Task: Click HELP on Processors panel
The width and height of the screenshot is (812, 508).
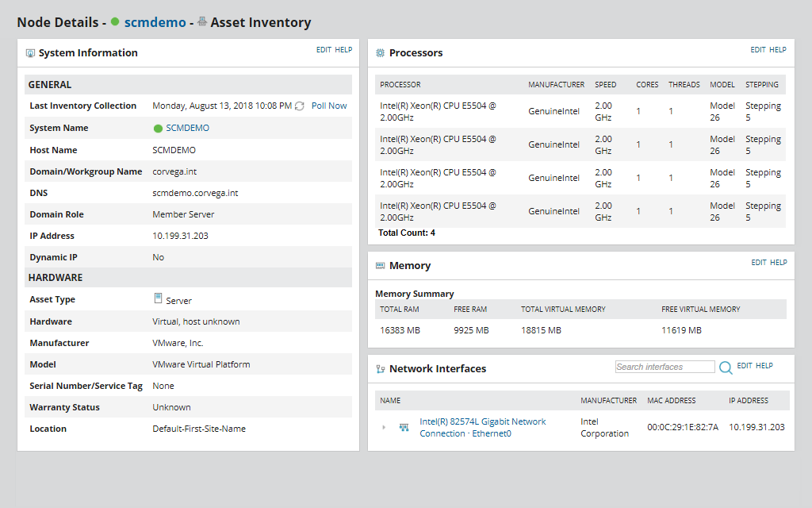Action: [x=778, y=50]
